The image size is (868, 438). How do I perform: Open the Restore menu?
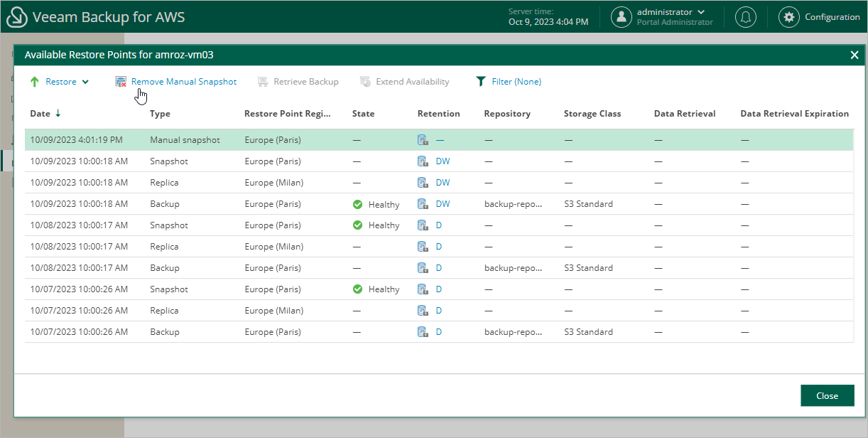[x=61, y=82]
